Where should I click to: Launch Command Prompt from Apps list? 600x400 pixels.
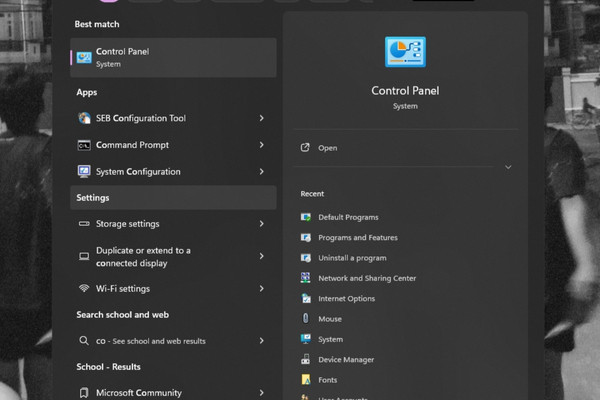(x=173, y=145)
